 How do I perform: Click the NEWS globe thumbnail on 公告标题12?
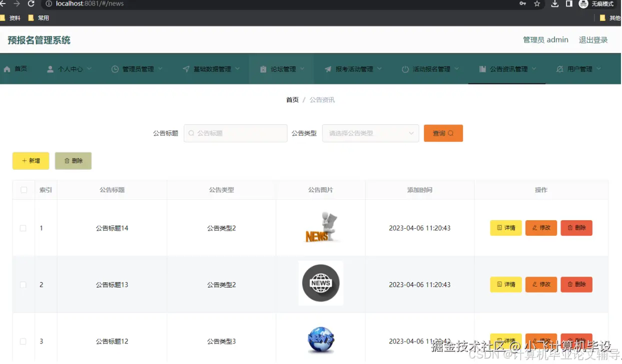click(320, 341)
